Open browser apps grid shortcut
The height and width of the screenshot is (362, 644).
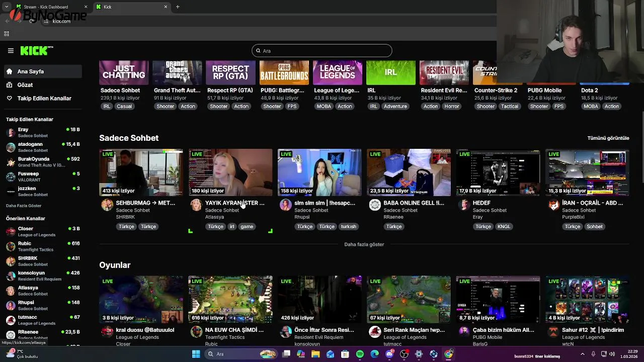tap(7, 34)
